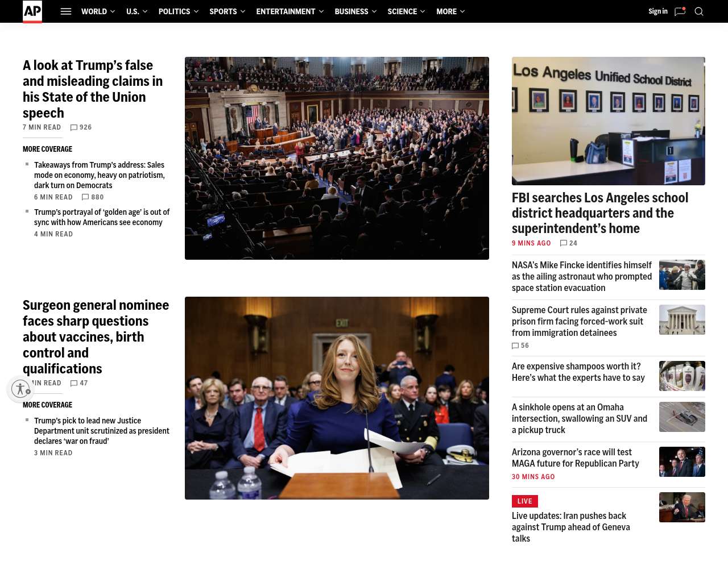The image size is (728, 582).
Task: Click comment icon showing 880 comments
Action: [x=85, y=197]
